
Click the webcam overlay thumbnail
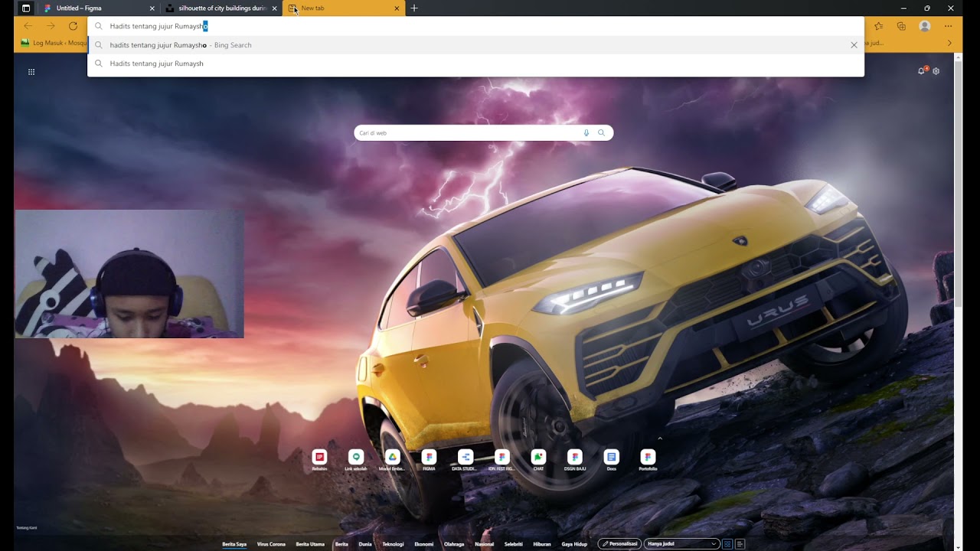pyautogui.click(x=129, y=274)
